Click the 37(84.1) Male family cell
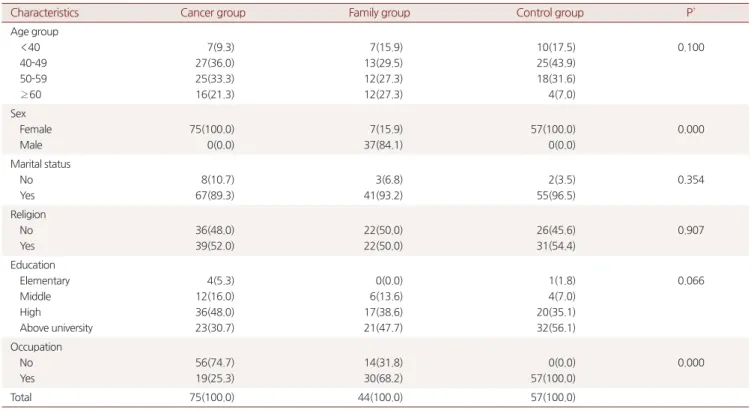The width and height of the screenshot is (754, 410). tap(383, 145)
